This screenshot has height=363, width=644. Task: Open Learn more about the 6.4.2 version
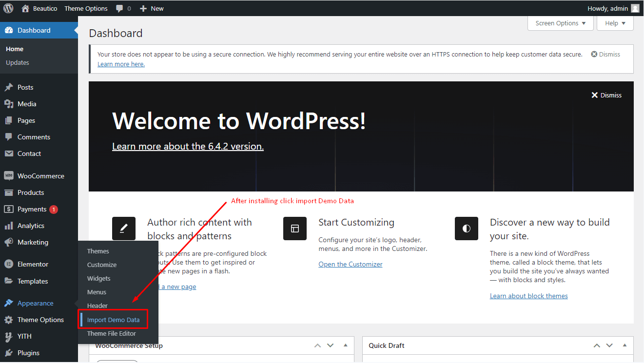click(x=188, y=146)
